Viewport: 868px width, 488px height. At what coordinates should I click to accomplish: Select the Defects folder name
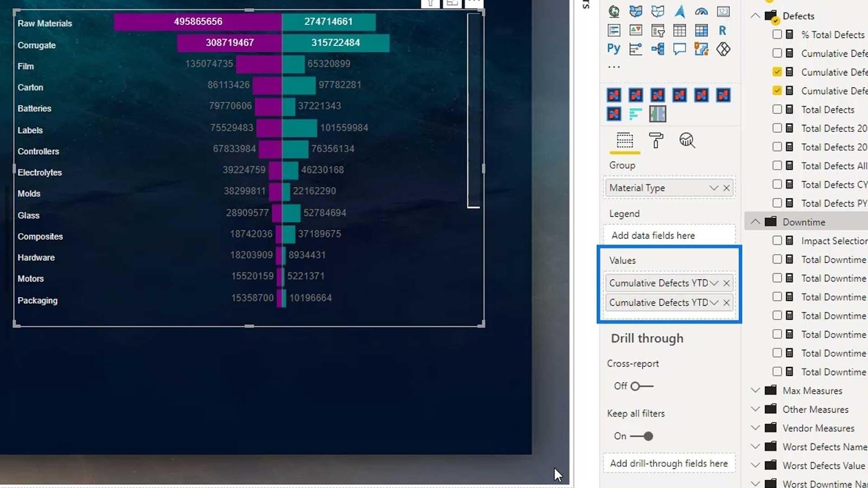coord(798,16)
